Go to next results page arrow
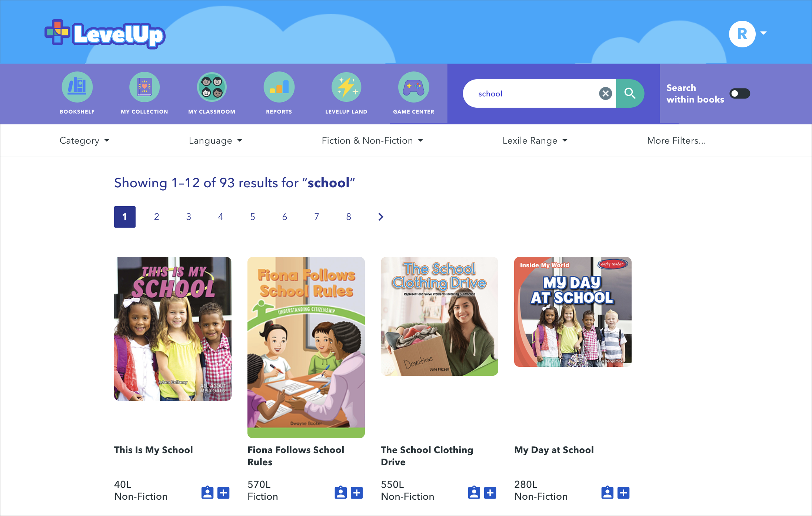Image resolution: width=812 pixels, height=516 pixels. [381, 217]
